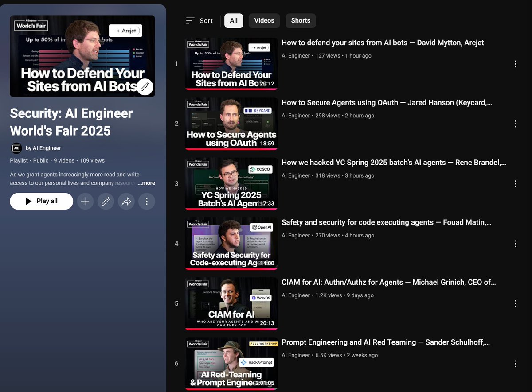Open the 'by AI Engineer' channel link
This screenshot has width=532, height=392.
coord(43,148)
